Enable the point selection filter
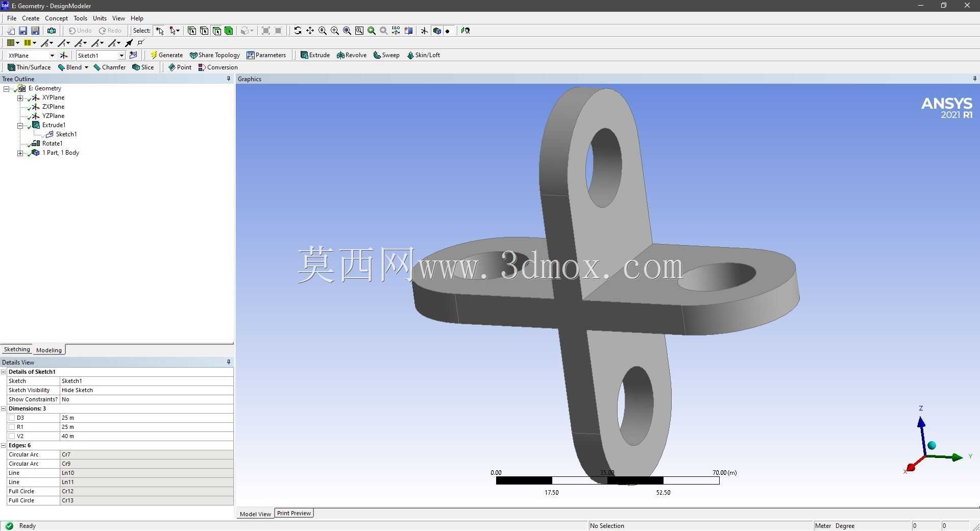This screenshot has height=531, width=980. click(x=192, y=31)
